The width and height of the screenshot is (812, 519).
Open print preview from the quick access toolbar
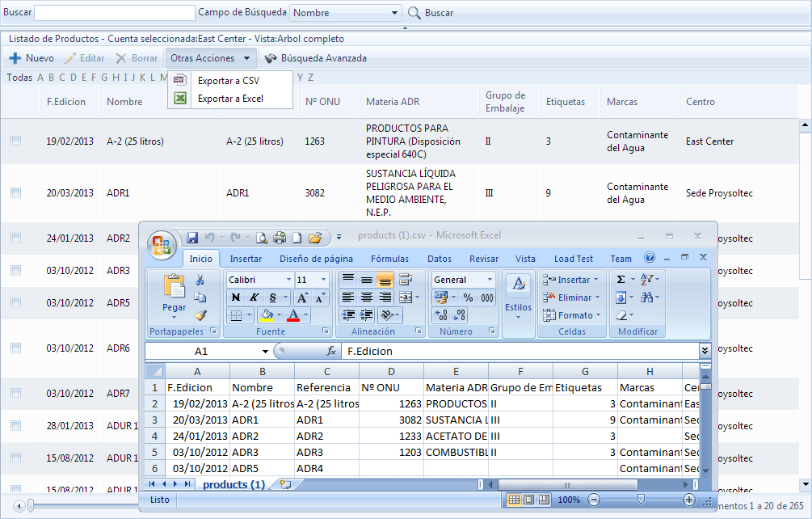click(x=262, y=237)
